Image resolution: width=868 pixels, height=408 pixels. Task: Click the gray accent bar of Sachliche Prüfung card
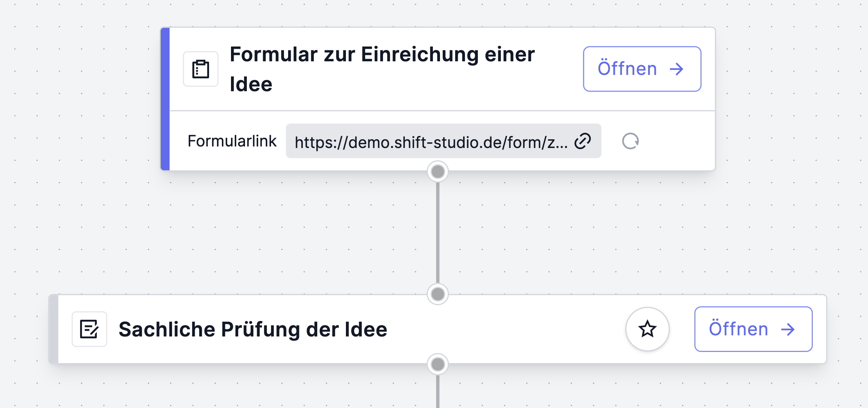(x=54, y=329)
